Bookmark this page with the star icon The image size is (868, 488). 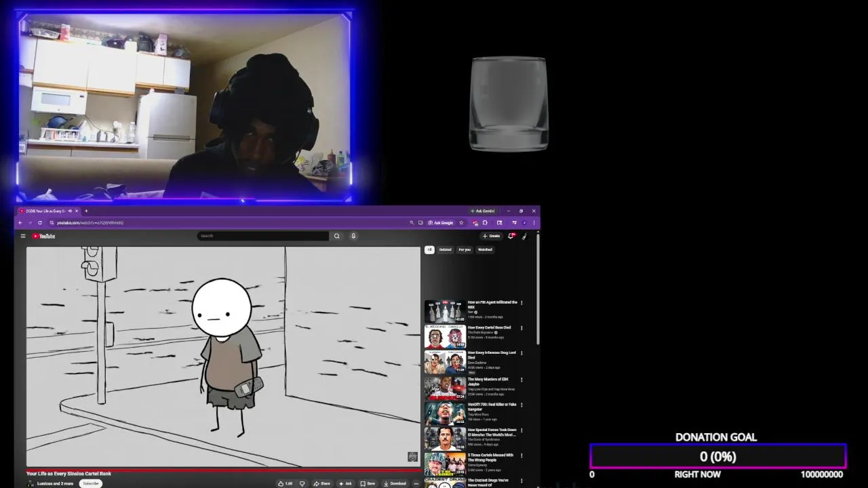[461, 222]
